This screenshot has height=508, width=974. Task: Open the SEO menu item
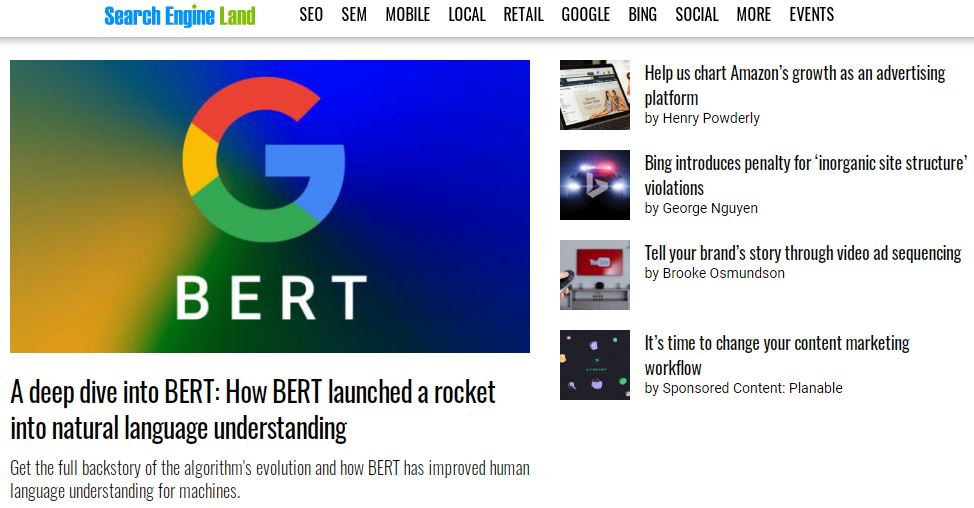[x=311, y=14]
